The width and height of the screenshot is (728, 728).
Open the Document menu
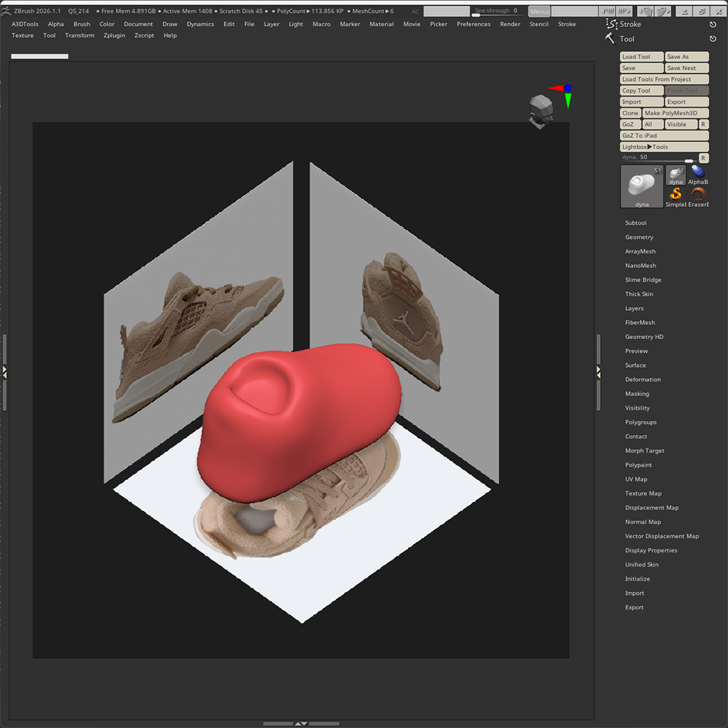139,24
